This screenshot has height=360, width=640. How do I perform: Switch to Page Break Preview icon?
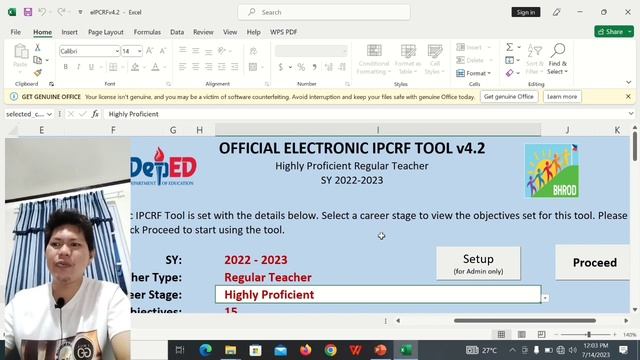542,335
